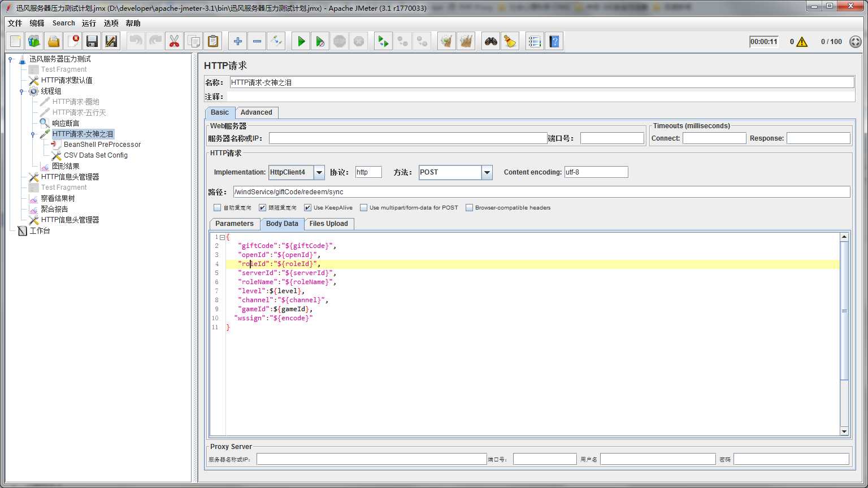Switch to the Files Upload tab
Viewport: 868px width, 488px height.
coord(329,224)
